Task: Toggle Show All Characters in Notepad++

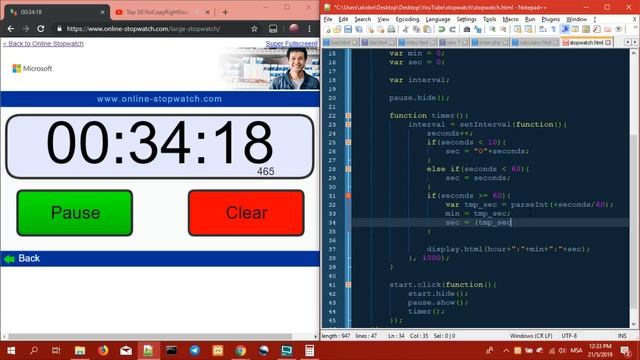Action: click(554, 29)
